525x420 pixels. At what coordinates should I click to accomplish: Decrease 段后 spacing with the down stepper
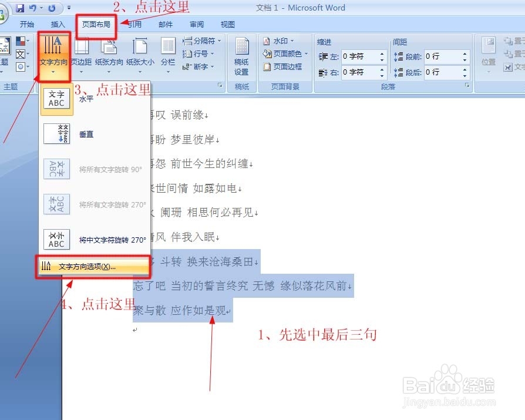(x=465, y=75)
